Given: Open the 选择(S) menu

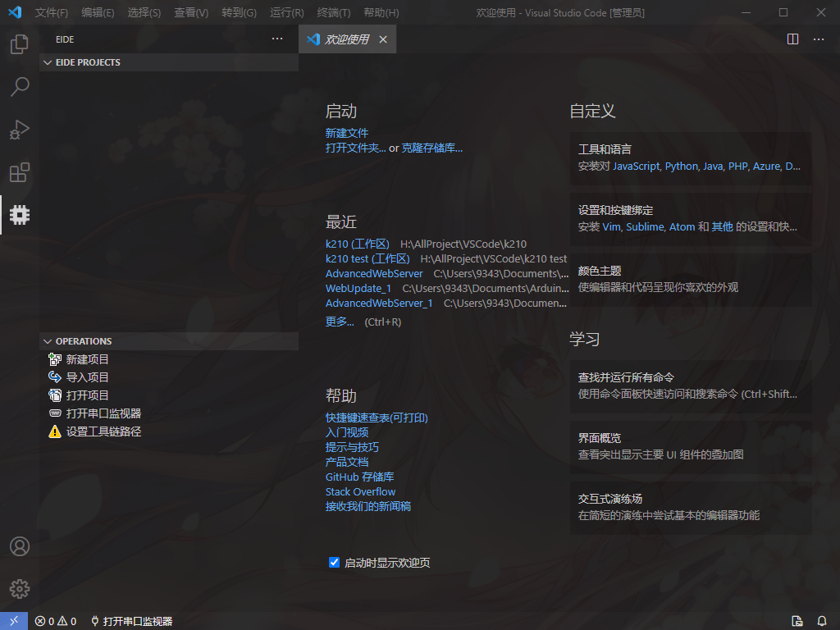Looking at the screenshot, I should 144,12.
